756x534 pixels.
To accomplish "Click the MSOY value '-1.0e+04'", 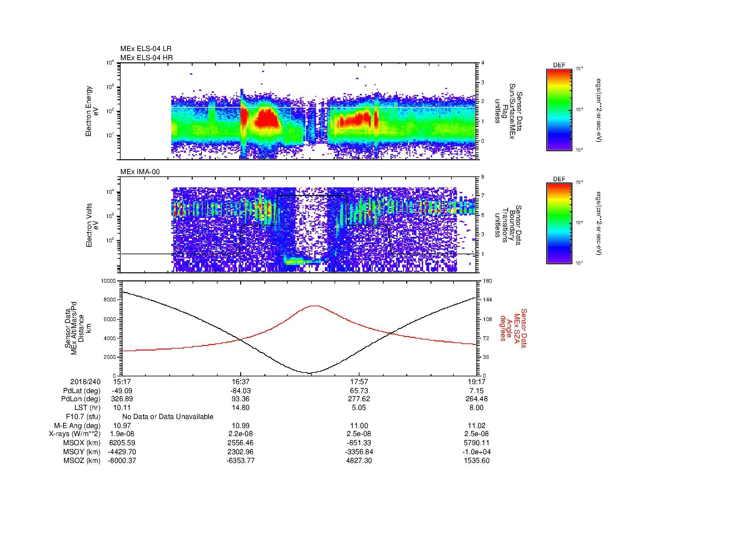I will coord(476,452).
